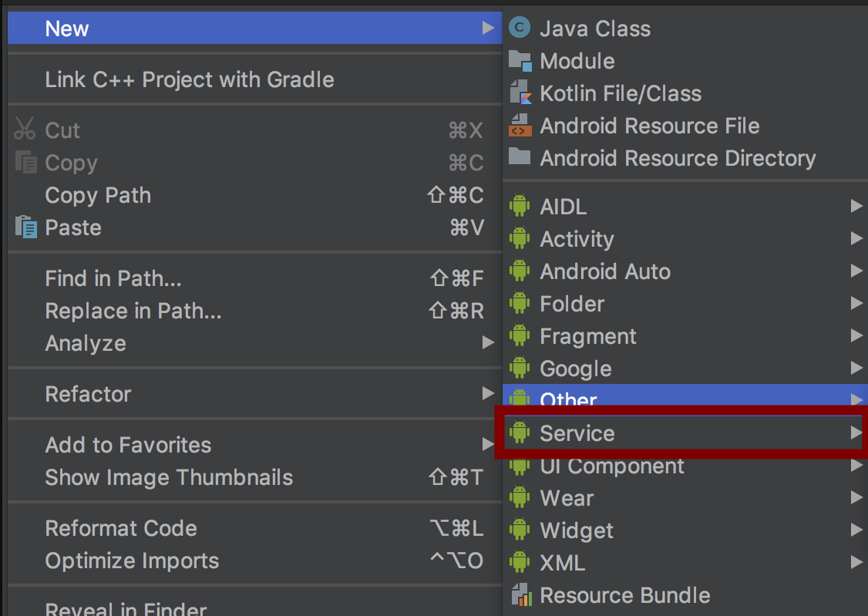The height and width of the screenshot is (616, 868).
Task: Click the Resource Bundle icon
Action: click(520, 595)
